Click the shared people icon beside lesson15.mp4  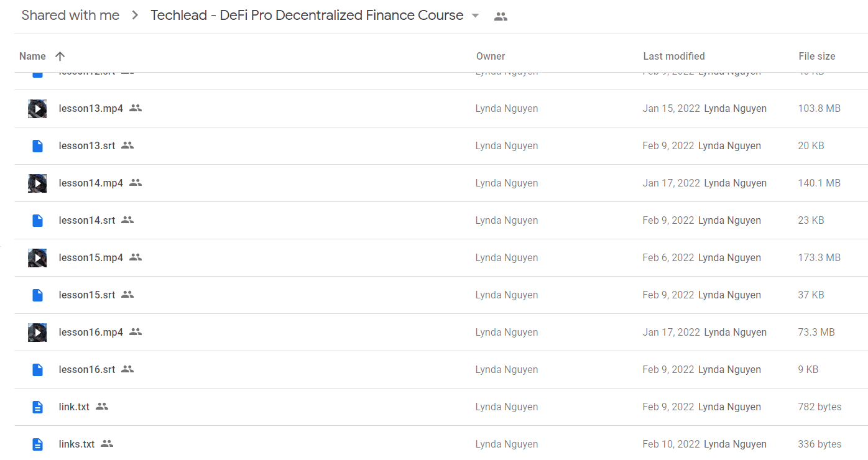pos(136,257)
